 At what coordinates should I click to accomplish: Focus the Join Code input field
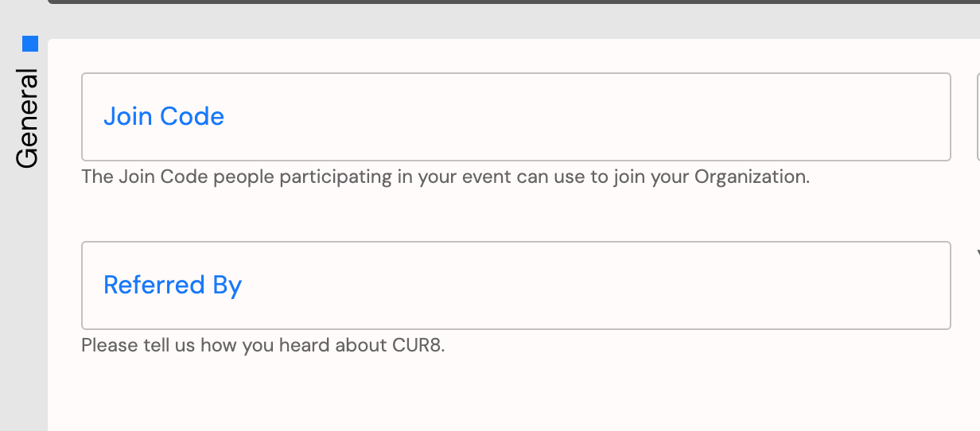[516, 117]
